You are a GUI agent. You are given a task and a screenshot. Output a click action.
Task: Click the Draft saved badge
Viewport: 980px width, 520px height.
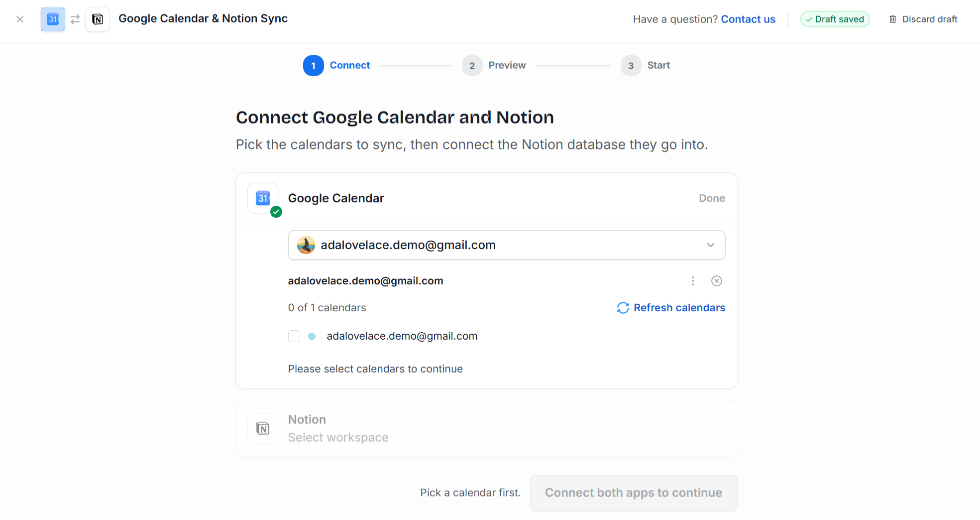tap(835, 19)
